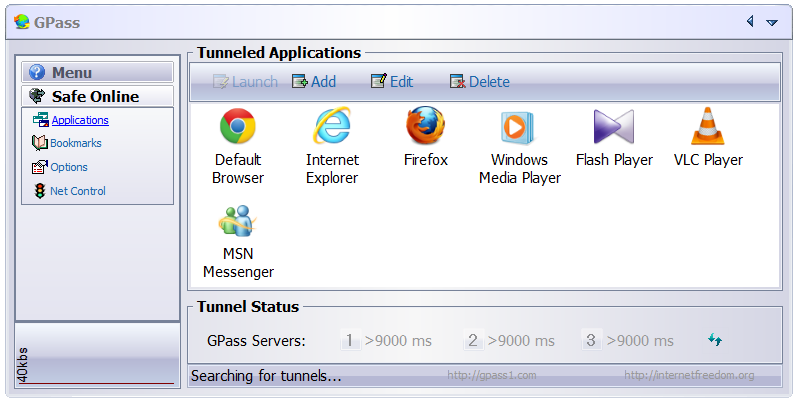This screenshot has height=402, width=797.
Task: Select GPass server 1
Action: (x=349, y=340)
